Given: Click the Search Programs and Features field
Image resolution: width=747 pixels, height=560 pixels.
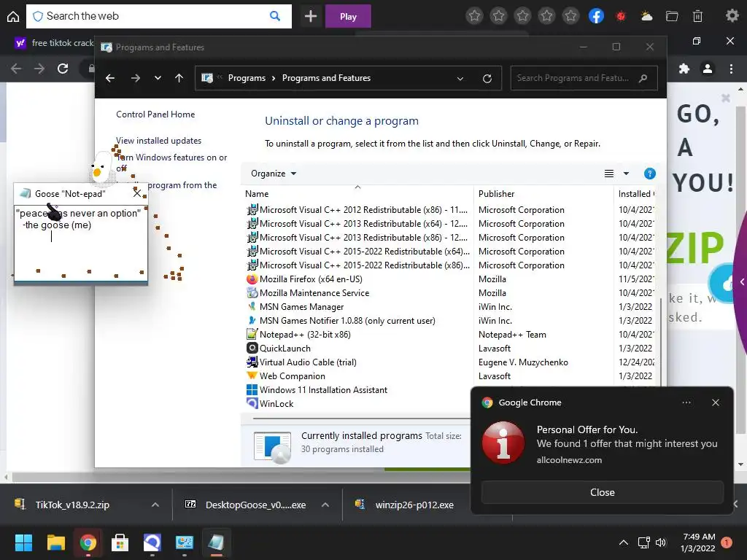Looking at the screenshot, I should click(x=584, y=78).
